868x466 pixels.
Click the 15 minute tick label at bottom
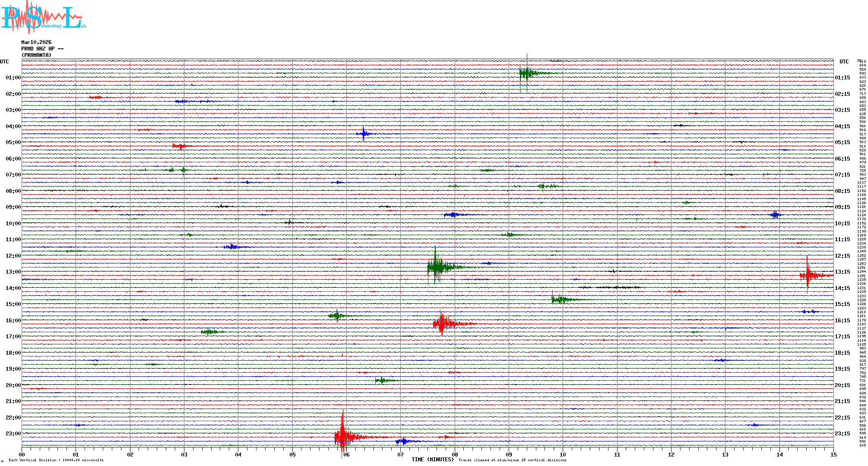833,454
